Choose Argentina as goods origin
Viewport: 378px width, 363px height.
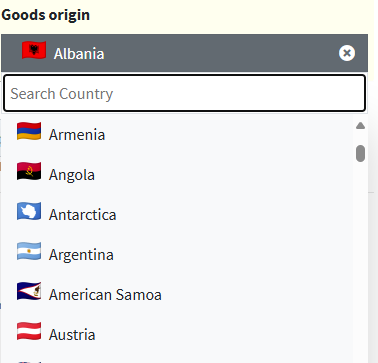click(x=177, y=254)
